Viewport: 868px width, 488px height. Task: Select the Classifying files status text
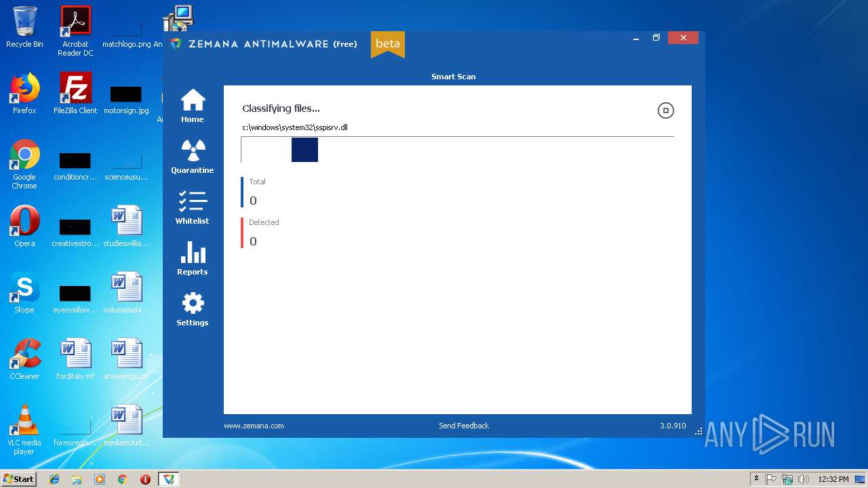[x=281, y=108]
